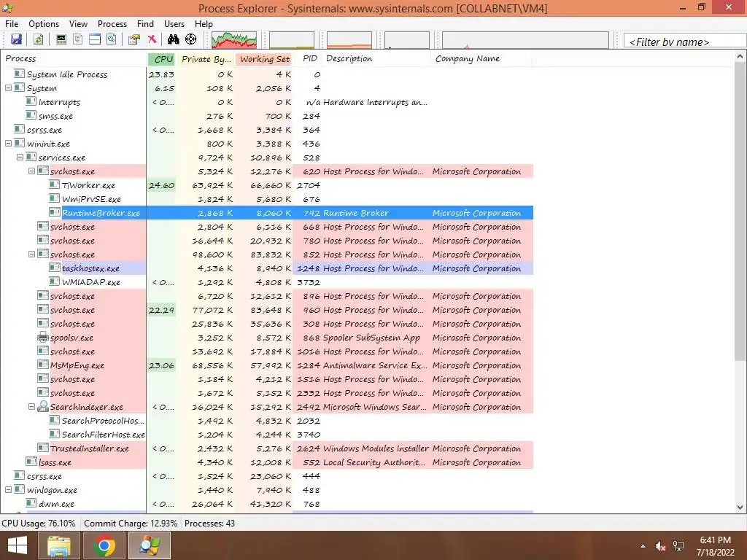Open the Find menu
The image size is (747, 560).
145,24
